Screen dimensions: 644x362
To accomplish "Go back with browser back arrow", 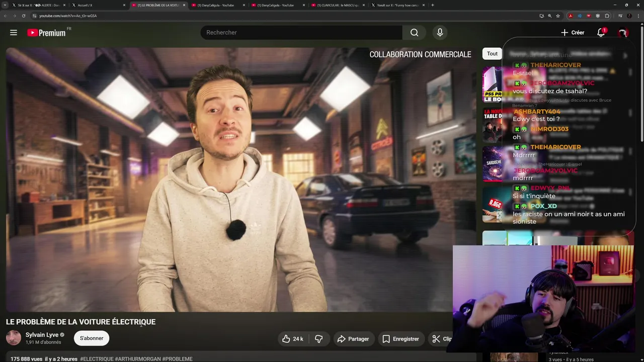I will [6, 16].
